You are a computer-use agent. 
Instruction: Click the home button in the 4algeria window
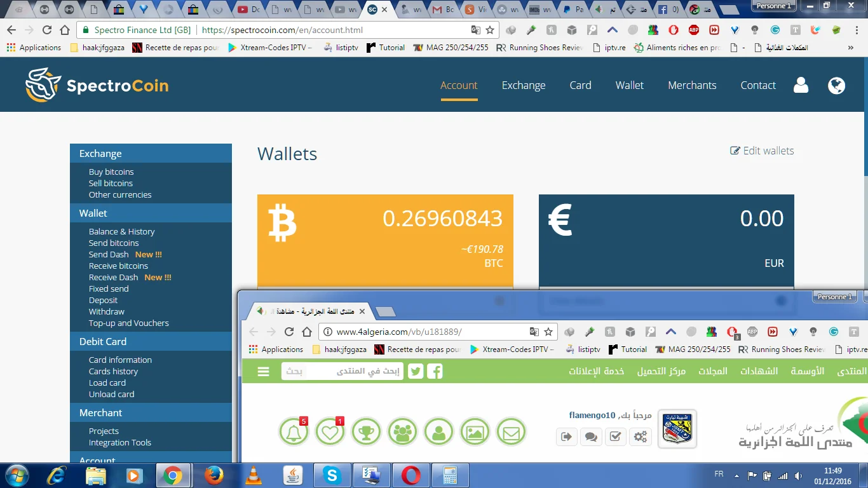coord(307,332)
